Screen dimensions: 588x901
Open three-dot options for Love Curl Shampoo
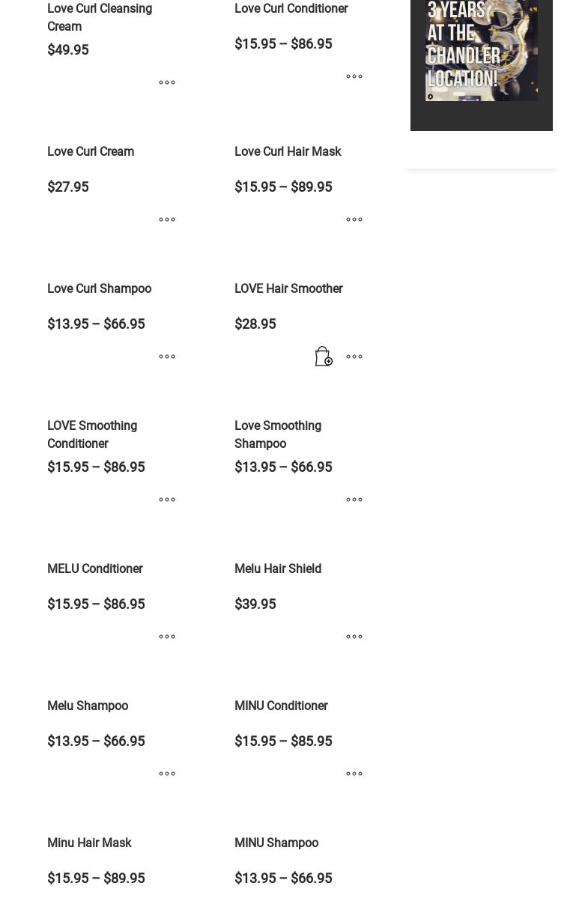coord(167,357)
